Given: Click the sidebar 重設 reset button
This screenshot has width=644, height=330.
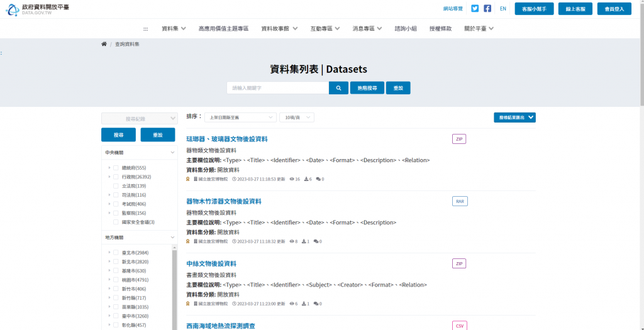Looking at the screenshot, I should 158,135.
